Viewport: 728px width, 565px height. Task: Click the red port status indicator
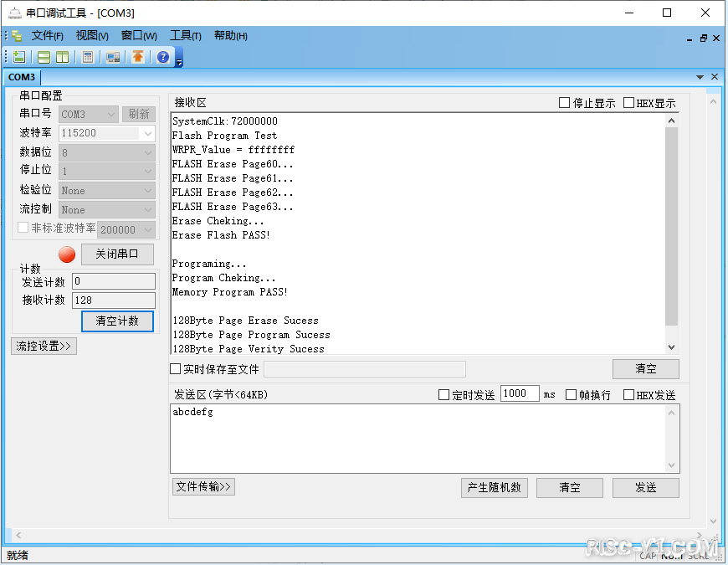coord(67,254)
